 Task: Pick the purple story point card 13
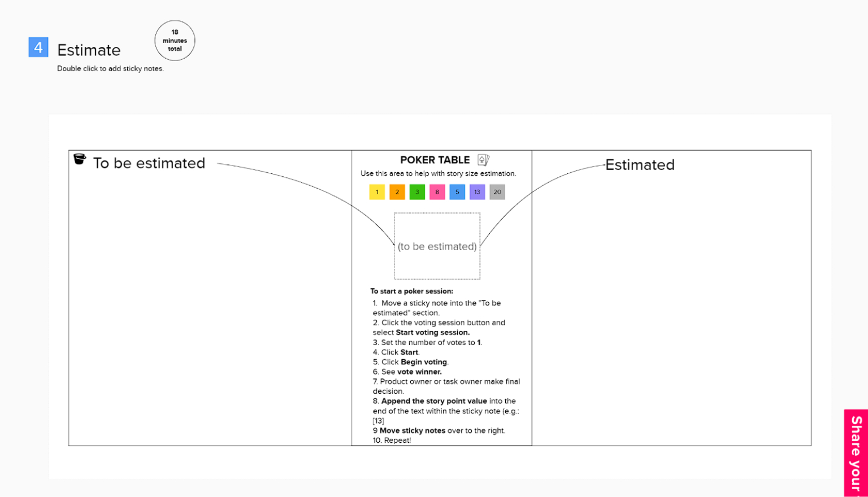point(477,192)
